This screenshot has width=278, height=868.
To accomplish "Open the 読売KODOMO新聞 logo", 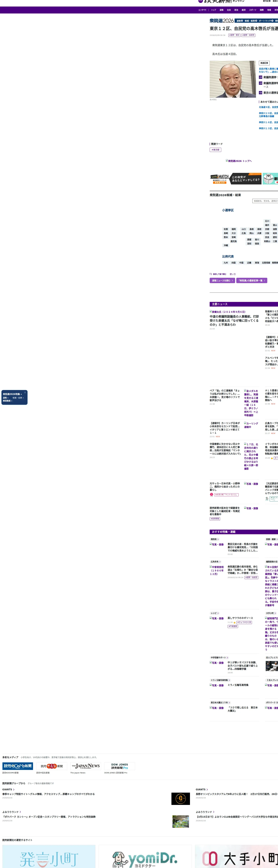I will coord(18,766).
